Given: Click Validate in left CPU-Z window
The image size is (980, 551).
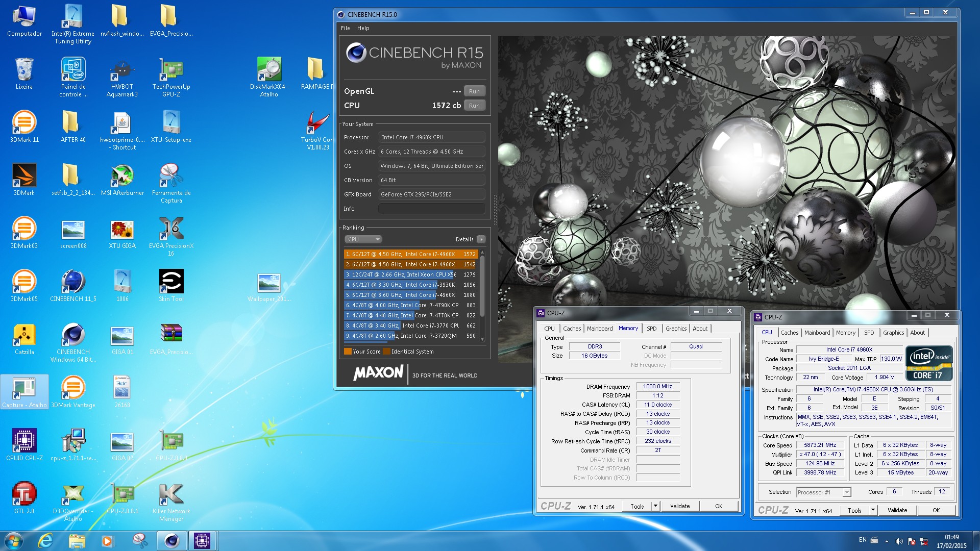Looking at the screenshot, I should 680,506.
